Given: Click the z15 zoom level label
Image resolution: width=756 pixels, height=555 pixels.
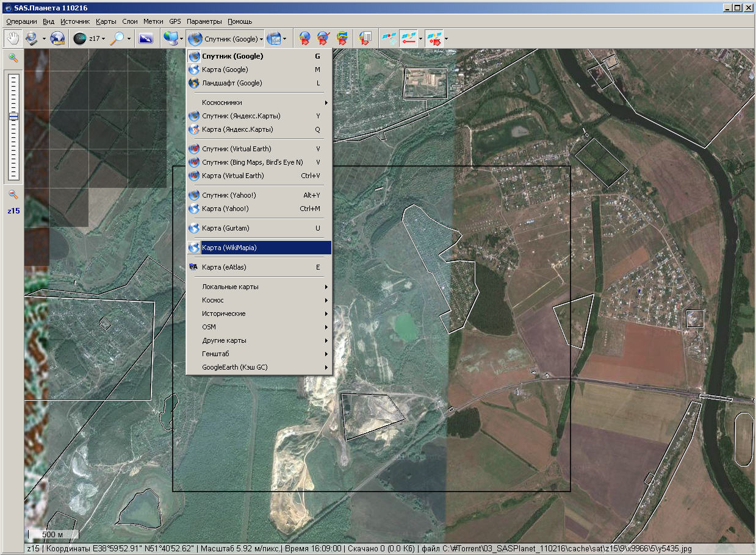Looking at the screenshot, I should point(13,210).
